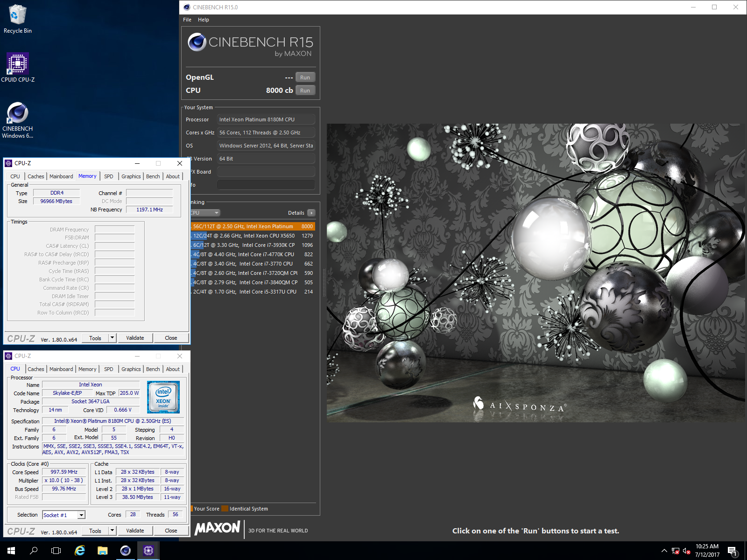The height and width of the screenshot is (560, 747).
Task: Click Validate in lower CPU-Z
Action: (135, 531)
